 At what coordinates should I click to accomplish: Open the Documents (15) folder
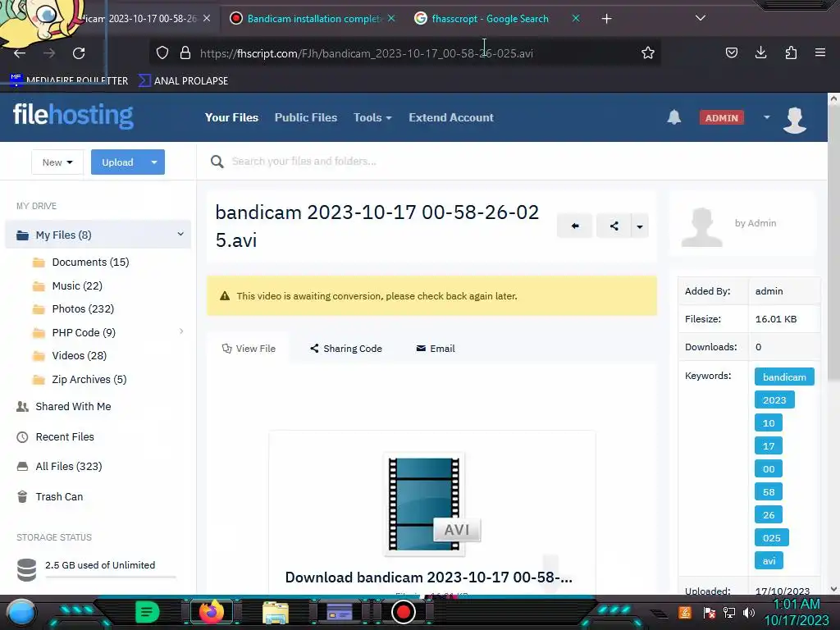tap(90, 262)
